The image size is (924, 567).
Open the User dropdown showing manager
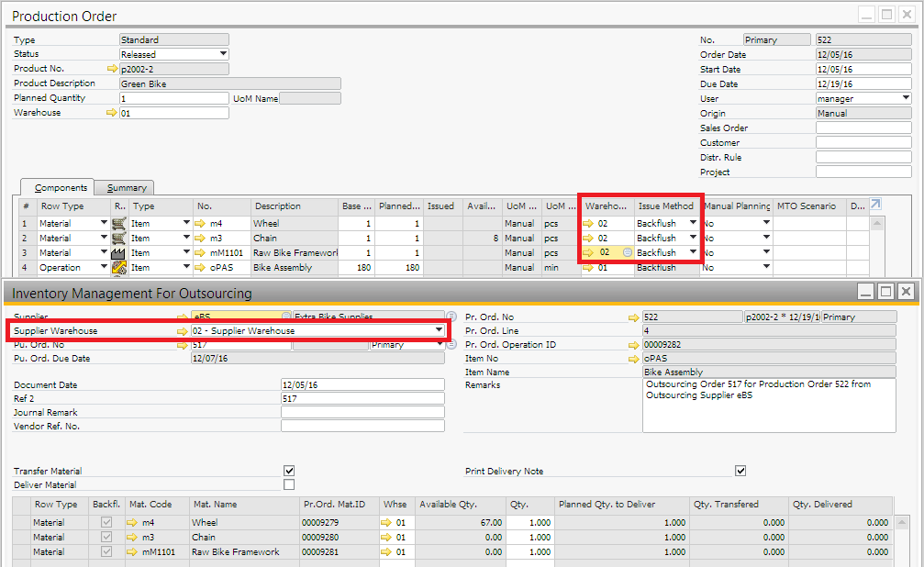coord(905,98)
